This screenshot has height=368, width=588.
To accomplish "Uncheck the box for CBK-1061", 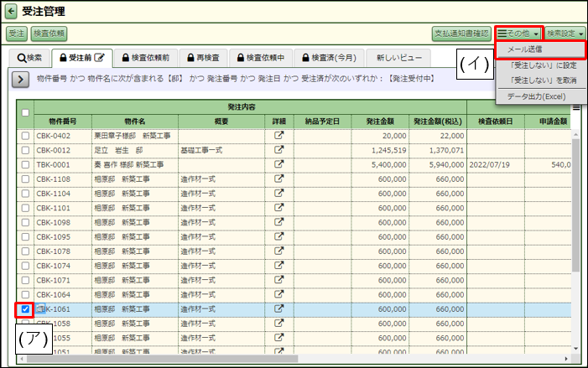I will pos(25,309).
